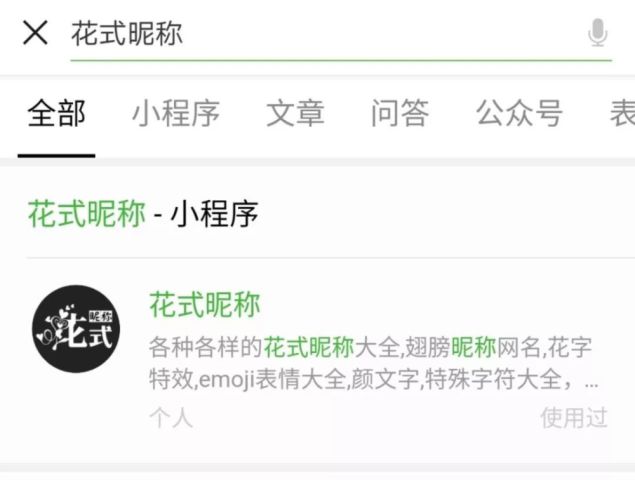The width and height of the screenshot is (635, 480).
Task: Open the green 花式昵称 result title
Action: pyautogui.click(x=205, y=305)
